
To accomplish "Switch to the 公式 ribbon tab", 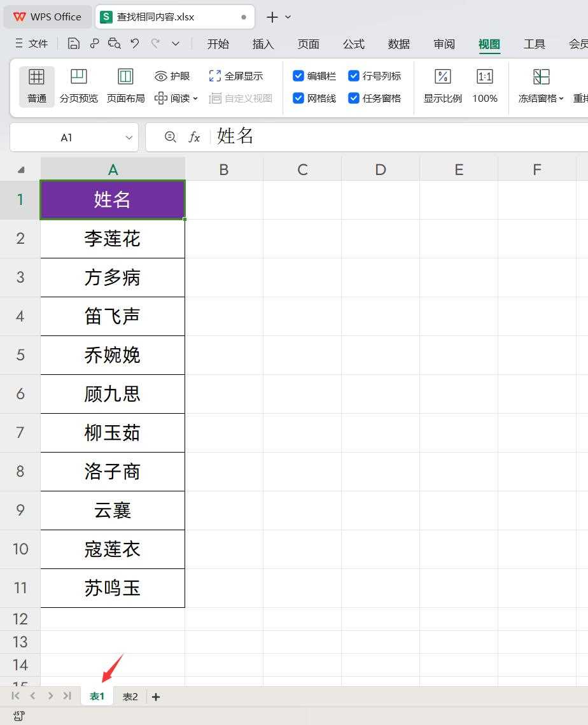I will [354, 44].
